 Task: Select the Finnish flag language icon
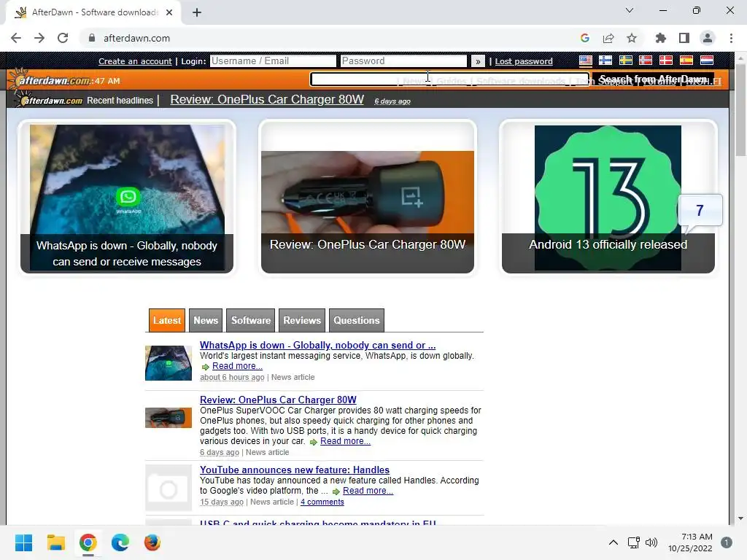point(605,61)
